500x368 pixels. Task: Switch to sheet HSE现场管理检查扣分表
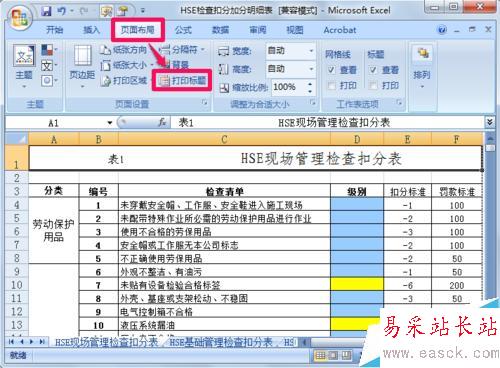coord(106,342)
